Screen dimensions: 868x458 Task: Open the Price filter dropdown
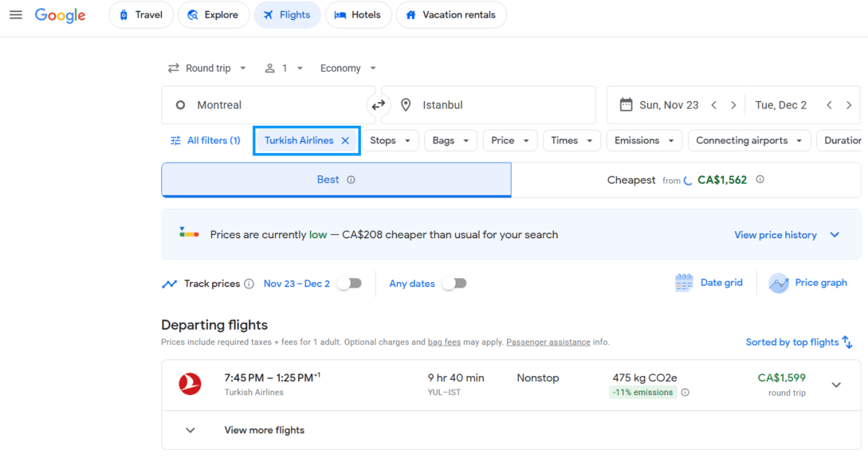click(x=510, y=140)
